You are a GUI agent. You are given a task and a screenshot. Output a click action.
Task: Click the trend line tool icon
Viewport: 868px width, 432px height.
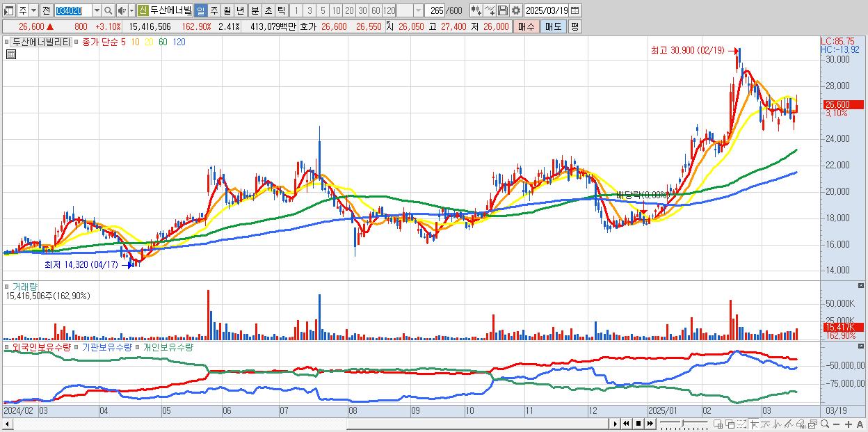coord(766,424)
